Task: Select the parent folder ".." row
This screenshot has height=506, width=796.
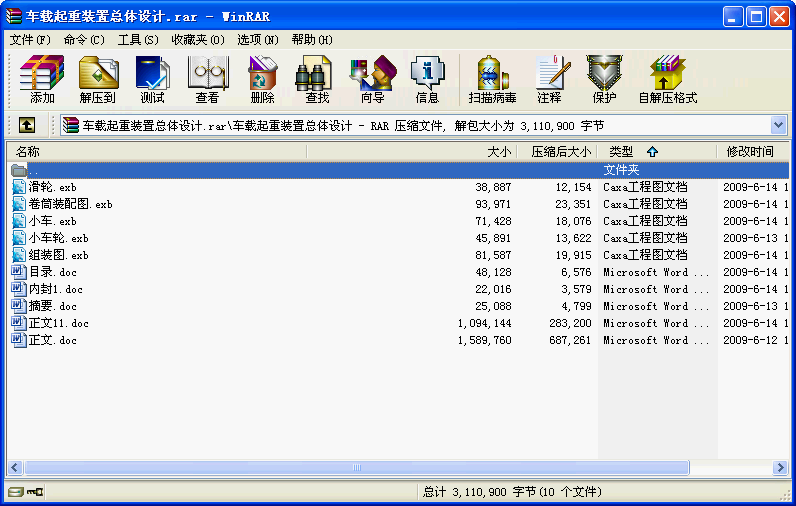Action: 34,170
